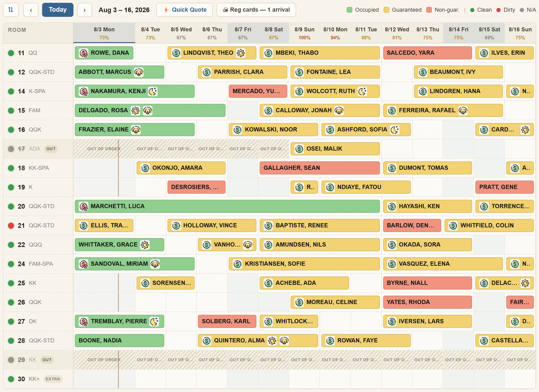539x392 pixels.
Task: Toggle status dot for room 29
Action: [11, 360]
